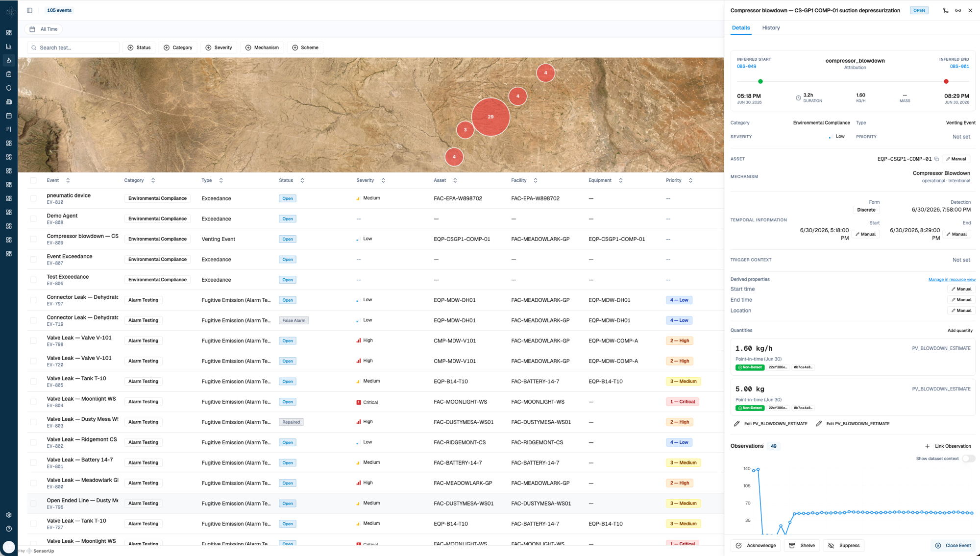
Task: Check the Demo Agent EV-808 row checkbox
Action: coord(33,219)
